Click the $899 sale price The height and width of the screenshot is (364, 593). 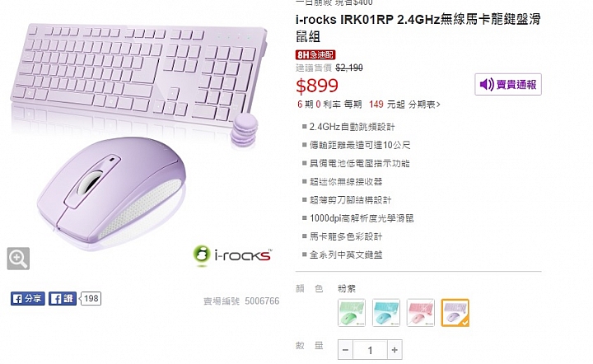[x=317, y=86]
